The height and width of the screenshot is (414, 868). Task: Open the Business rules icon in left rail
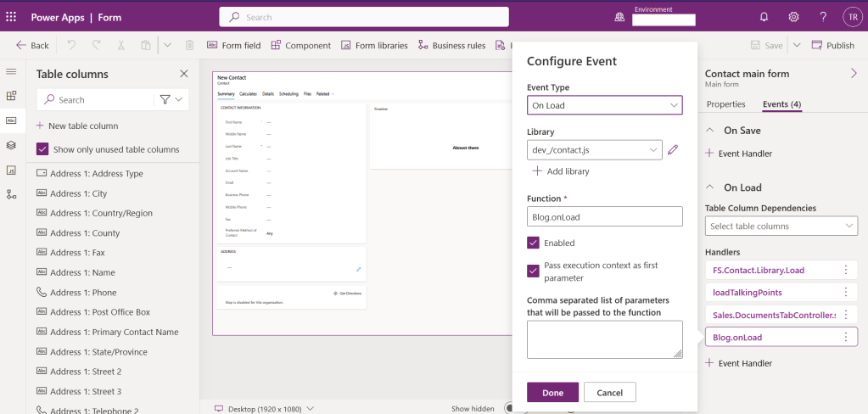[11, 194]
